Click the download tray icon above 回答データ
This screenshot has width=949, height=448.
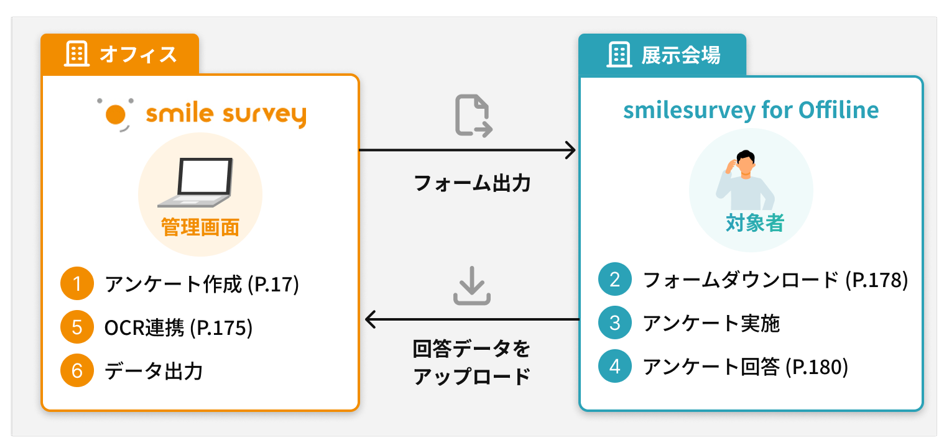point(472,285)
